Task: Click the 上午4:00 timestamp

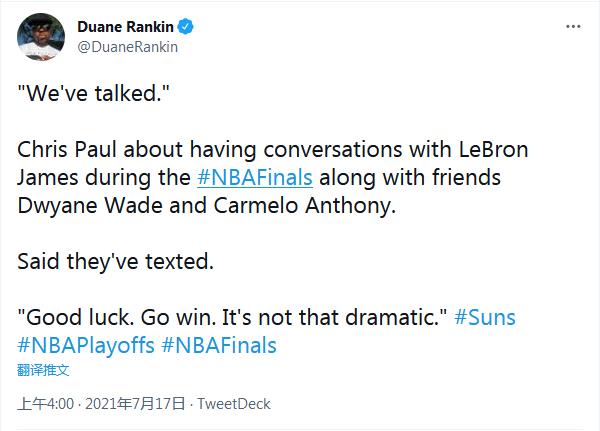Action: point(46,404)
